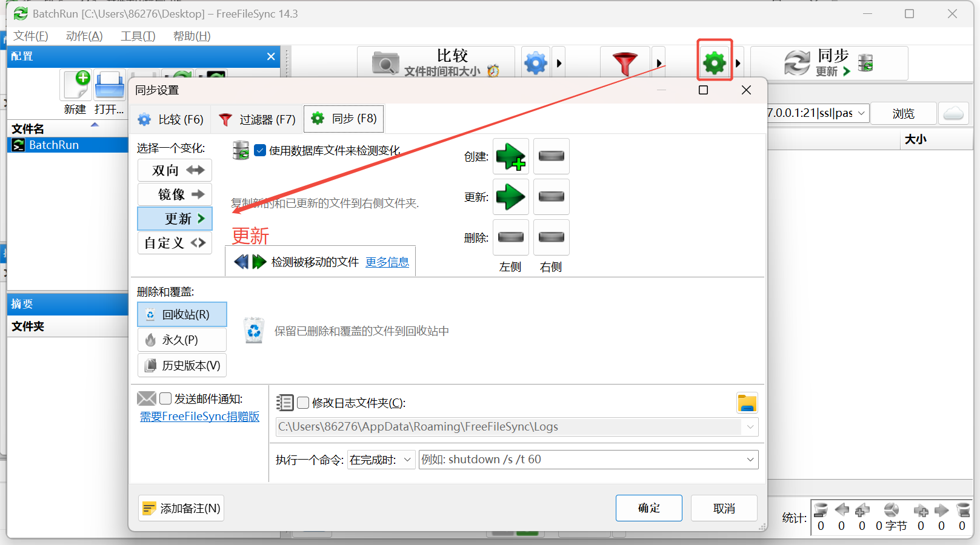Switch to the 比较 (F6) tab
The width and height of the screenshot is (980, 545).
point(170,119)
